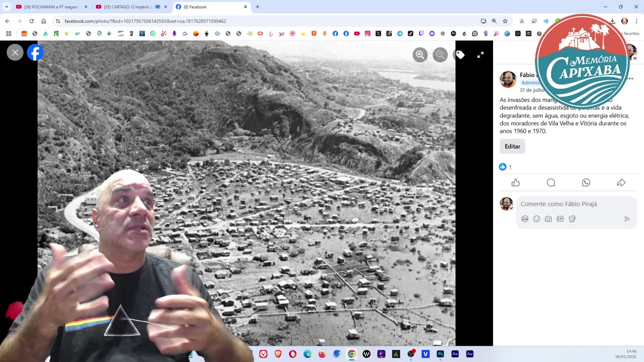This screenshot has width=644, height=362.
Task: Reload the Facebook page
Action: (x=31, y=21)
